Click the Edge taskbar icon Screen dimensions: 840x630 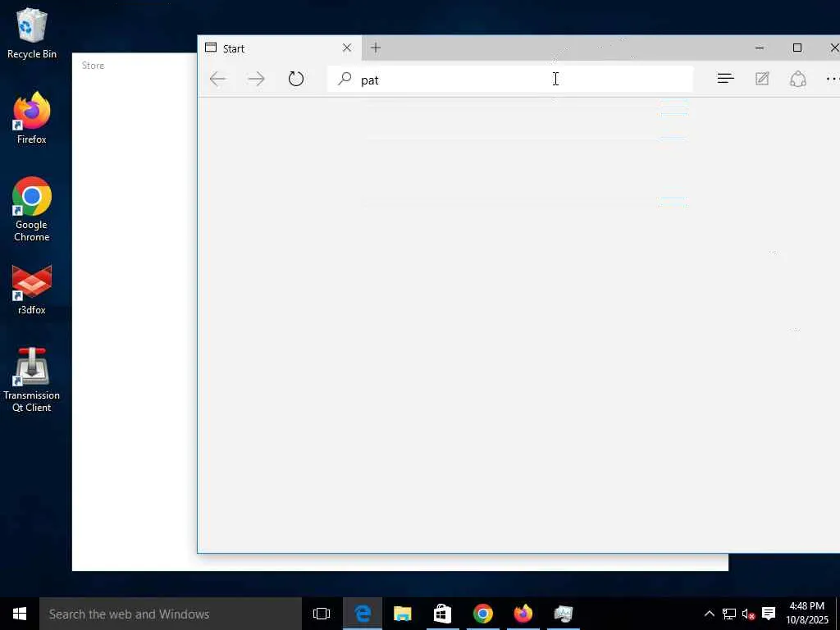pyautogui.click(x=363, y=614)
